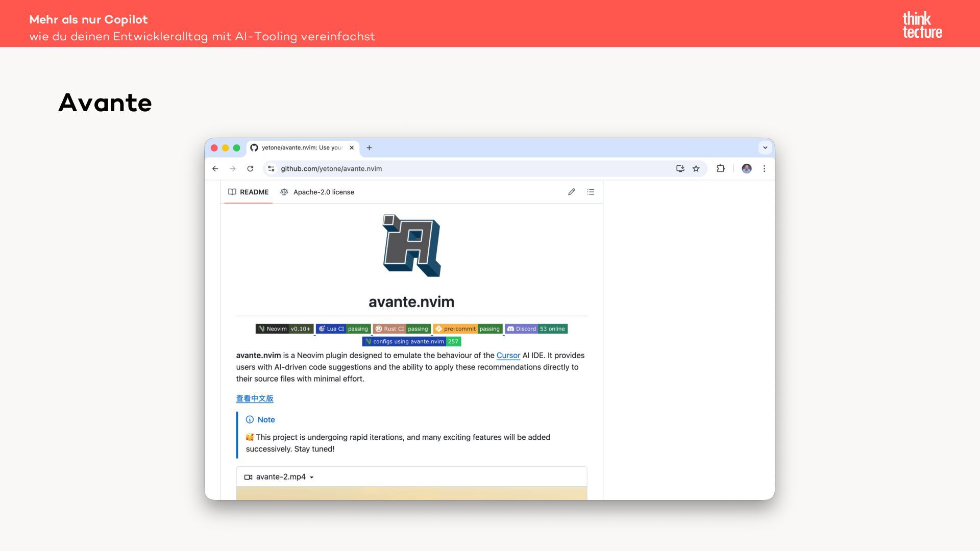Edit README with pencil icon
The image size is (980, 551).
[571, 192]
